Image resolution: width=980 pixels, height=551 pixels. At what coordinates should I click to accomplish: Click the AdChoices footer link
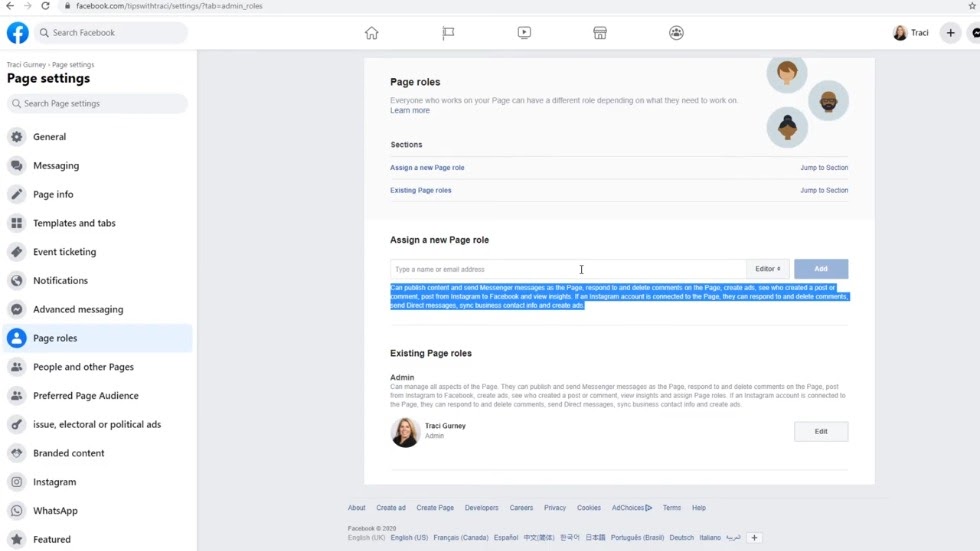(x=631, y=508)
